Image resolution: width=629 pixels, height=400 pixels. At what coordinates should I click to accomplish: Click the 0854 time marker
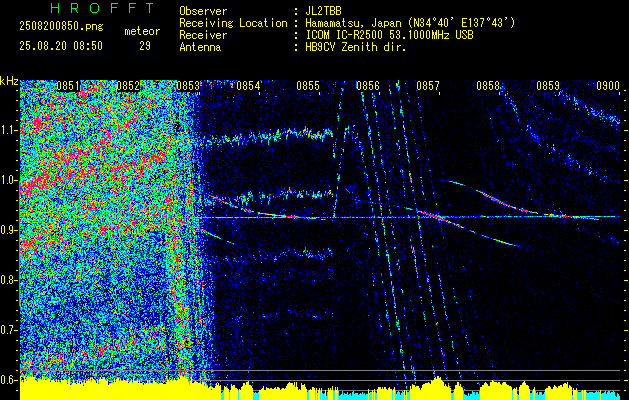pos(248,85)
